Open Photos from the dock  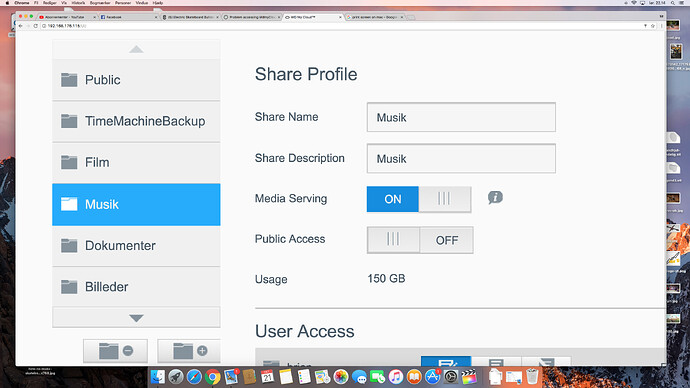pos(341,377)
